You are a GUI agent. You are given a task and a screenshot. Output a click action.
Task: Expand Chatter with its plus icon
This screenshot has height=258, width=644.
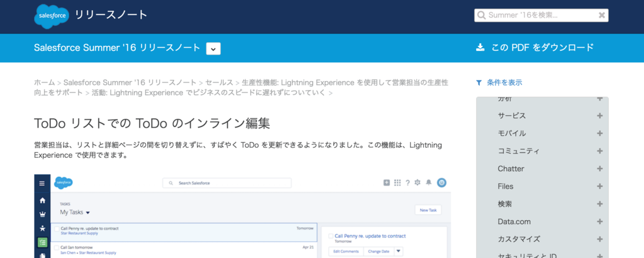pyautogui.click(x=599, y=169)
